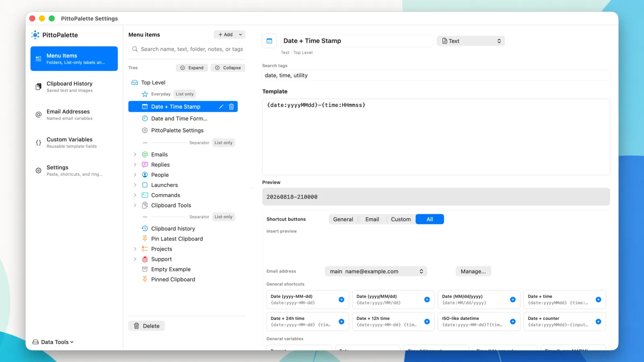Add the Date (MM/dd/yyyy) shortcut via plus icon
The image size is (644, 362).
[x=513, y=300]
